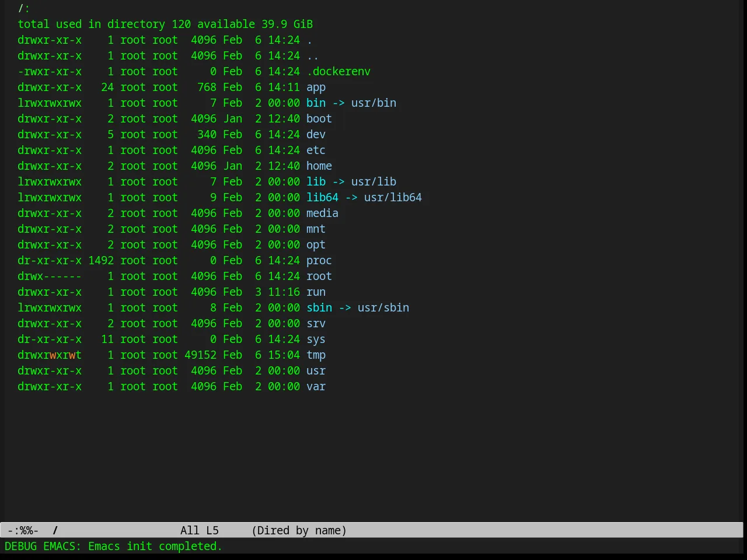Follow the bin symlink entry
Viewport: 747px width, 560px height.
pyautogui.click(x=316, y=103)
